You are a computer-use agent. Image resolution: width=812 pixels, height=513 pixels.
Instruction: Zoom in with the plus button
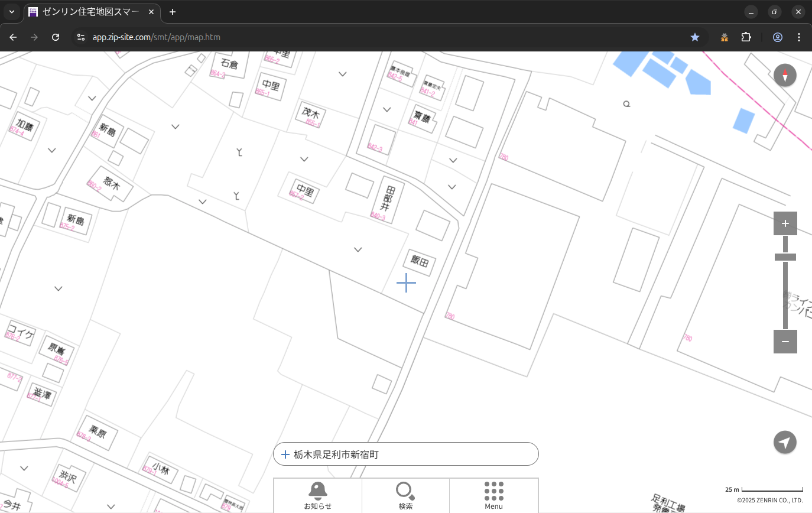pos(785,223)
